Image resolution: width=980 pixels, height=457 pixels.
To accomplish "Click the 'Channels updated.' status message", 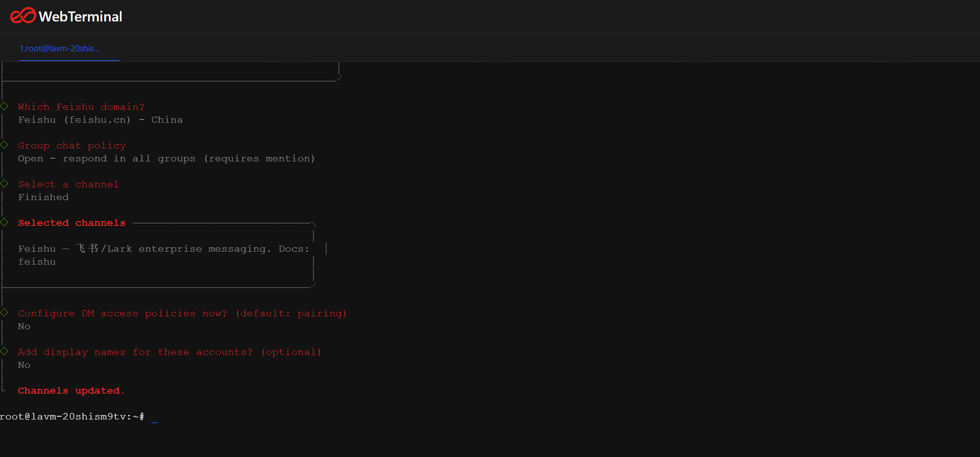I will (71, 391).
